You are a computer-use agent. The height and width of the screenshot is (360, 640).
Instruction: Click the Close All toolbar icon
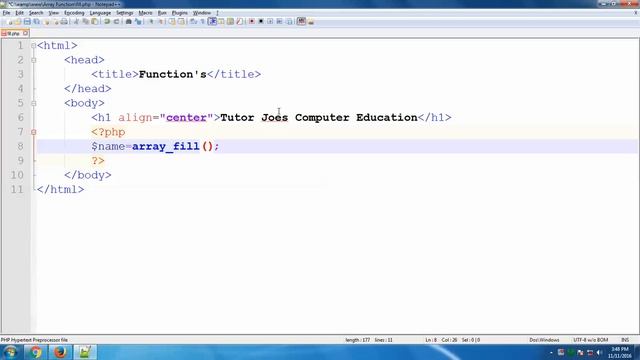(x=56, y=21)
